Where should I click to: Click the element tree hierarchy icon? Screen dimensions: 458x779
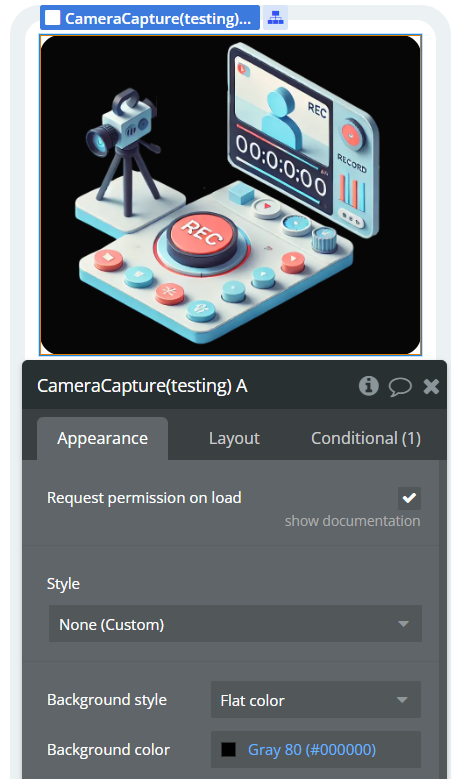point(275,18)
